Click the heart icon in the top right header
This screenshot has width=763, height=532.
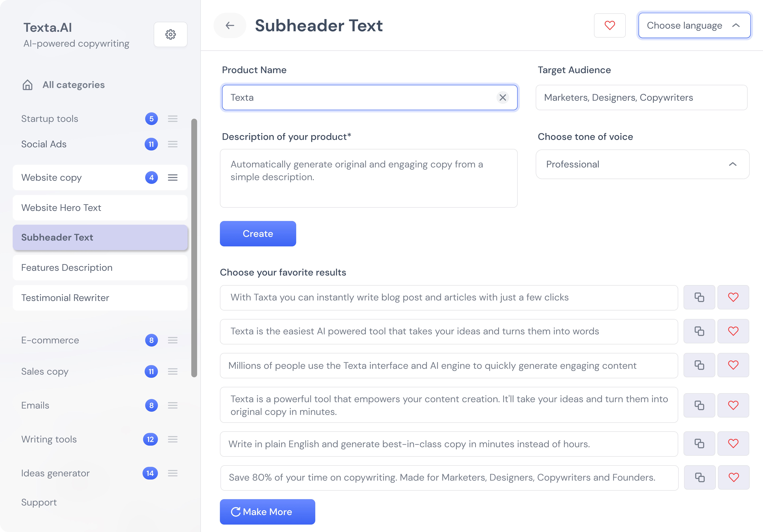609,25
